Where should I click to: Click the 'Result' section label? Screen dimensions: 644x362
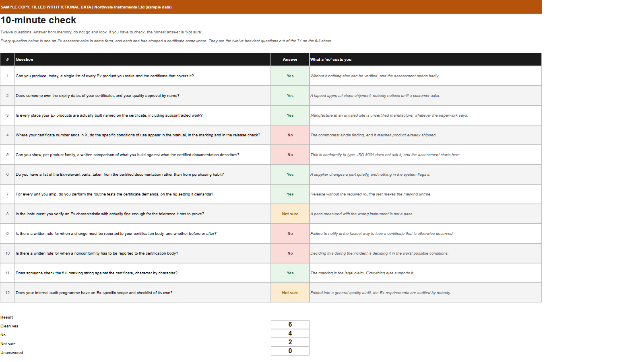7,317
